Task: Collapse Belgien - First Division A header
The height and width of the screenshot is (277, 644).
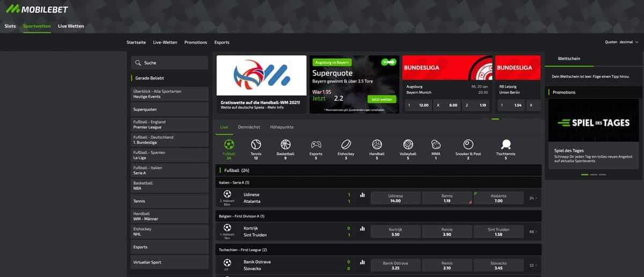Action: [x=378, y=216]
